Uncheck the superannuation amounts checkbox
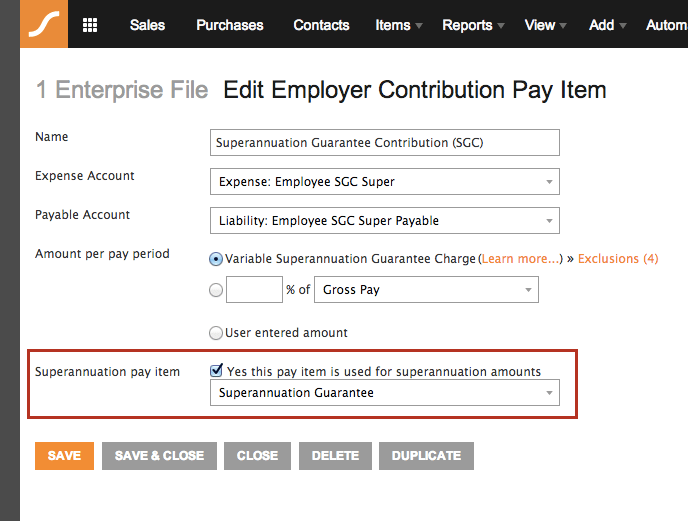This screenshot has height=521, width=688. coord(217,371)
